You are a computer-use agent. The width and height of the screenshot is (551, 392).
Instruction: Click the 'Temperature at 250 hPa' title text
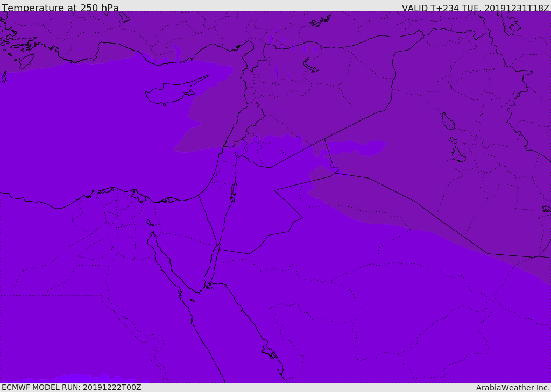click(x=60, y=8)
